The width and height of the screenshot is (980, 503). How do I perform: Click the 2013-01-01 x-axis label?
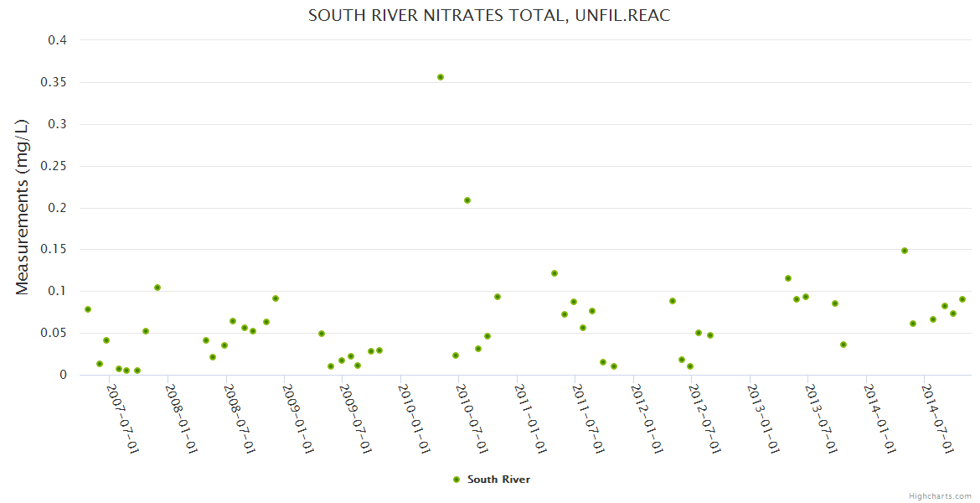[765, 418]
